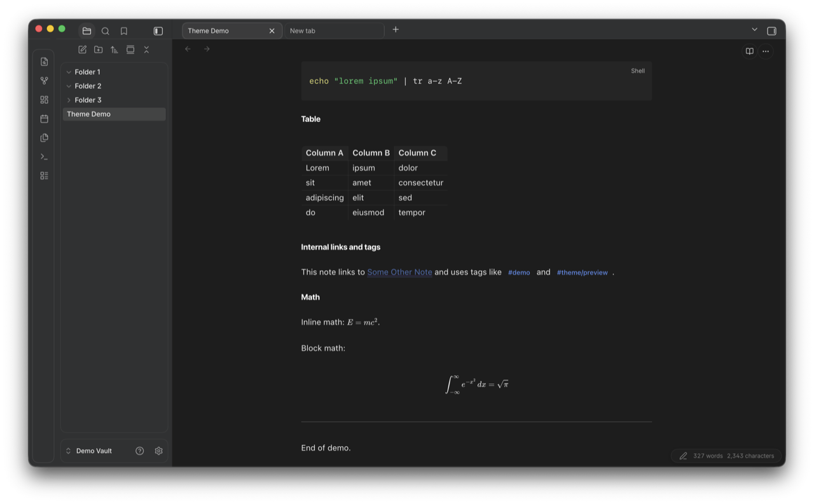
Task: Add a new tab with the plus icon
Action: coord(396,30)
